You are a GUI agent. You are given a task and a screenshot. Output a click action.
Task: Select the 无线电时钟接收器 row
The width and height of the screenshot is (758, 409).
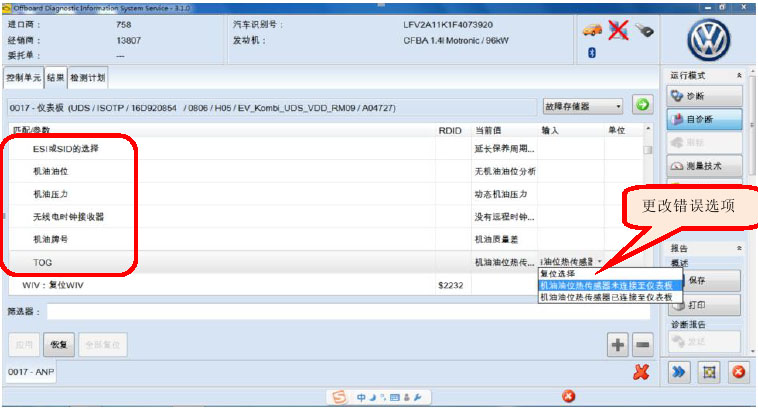coord(326,217)
